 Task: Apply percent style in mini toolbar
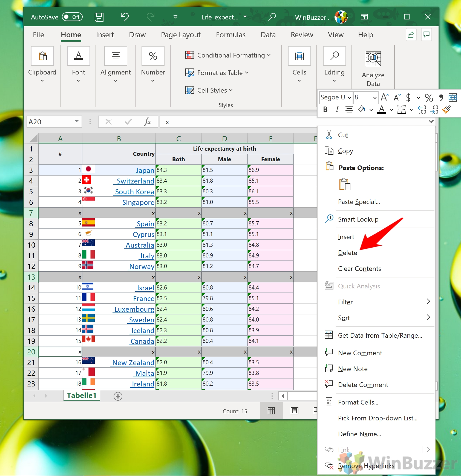point(429,97)
